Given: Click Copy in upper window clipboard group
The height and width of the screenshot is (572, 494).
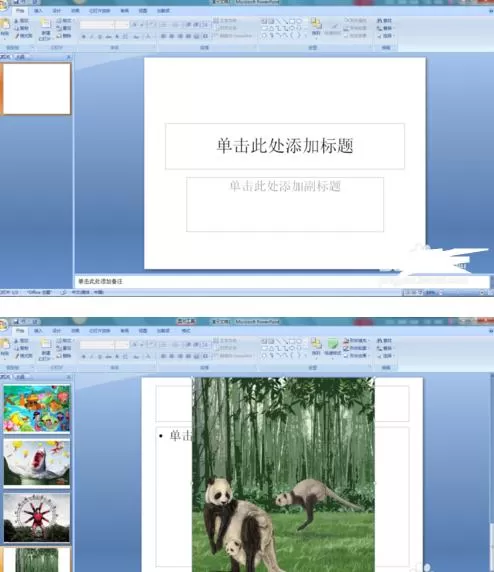Looking at the screenshot, I should [x=22, y=28].
